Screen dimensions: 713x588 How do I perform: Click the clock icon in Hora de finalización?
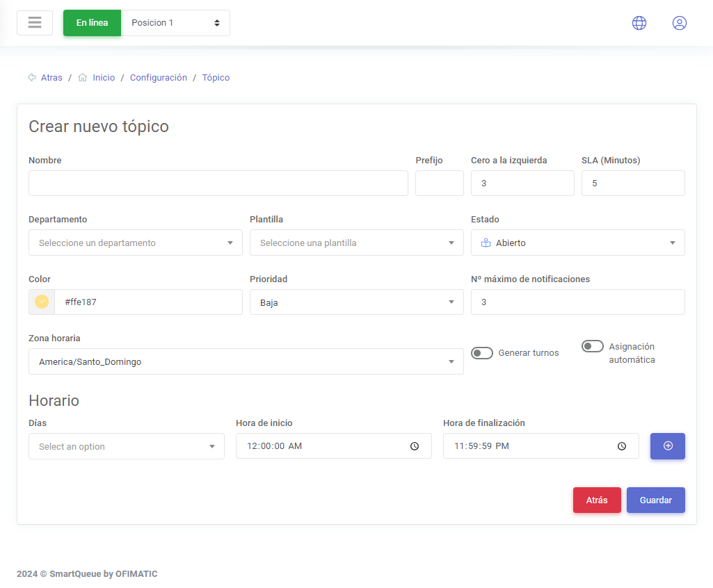pyautogui.click(x=622, y=446)
